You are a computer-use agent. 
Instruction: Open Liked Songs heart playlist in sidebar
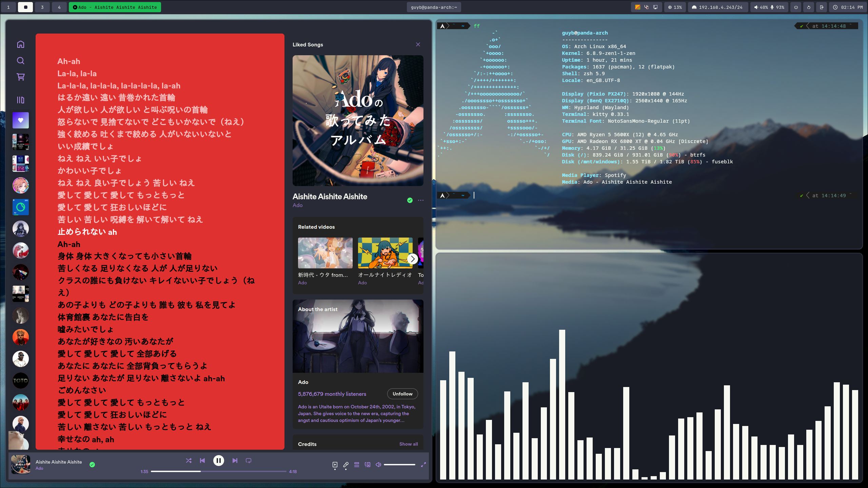point(21,120)
